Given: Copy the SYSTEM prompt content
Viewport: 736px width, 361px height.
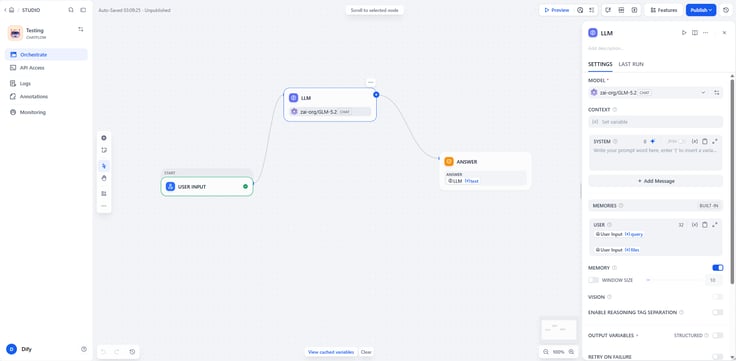Looking at the screenshot, I should click(705, 141).
